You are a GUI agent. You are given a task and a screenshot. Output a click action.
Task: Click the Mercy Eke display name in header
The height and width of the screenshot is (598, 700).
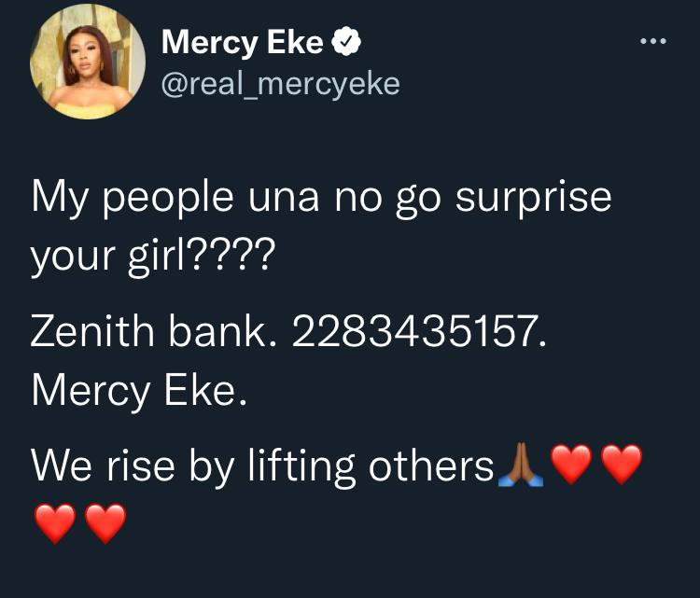tap(243, 42)
